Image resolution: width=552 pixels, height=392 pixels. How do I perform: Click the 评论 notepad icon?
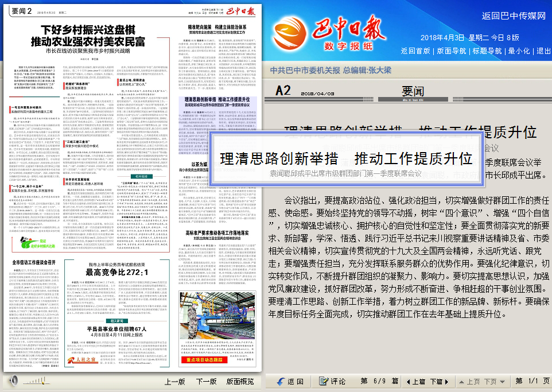[323, 381]
